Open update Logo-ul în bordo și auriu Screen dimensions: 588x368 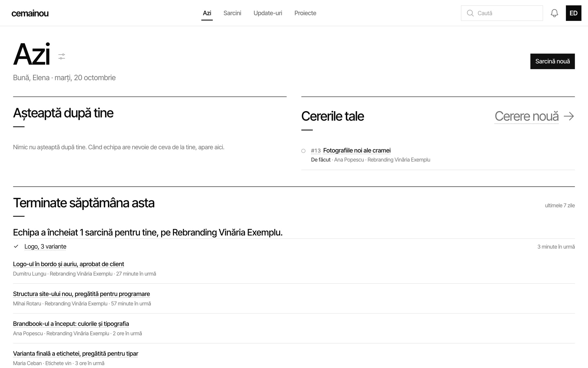click(x=69, y=264)
